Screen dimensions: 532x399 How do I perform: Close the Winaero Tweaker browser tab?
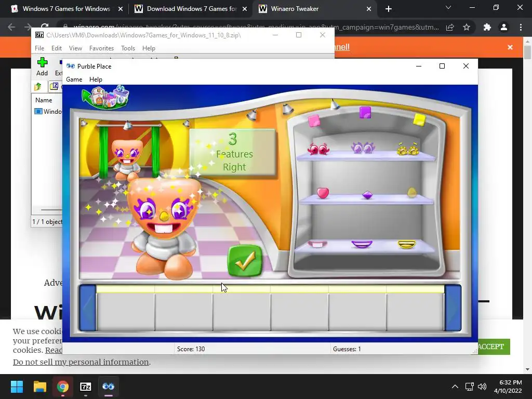(x=368, y=9)
